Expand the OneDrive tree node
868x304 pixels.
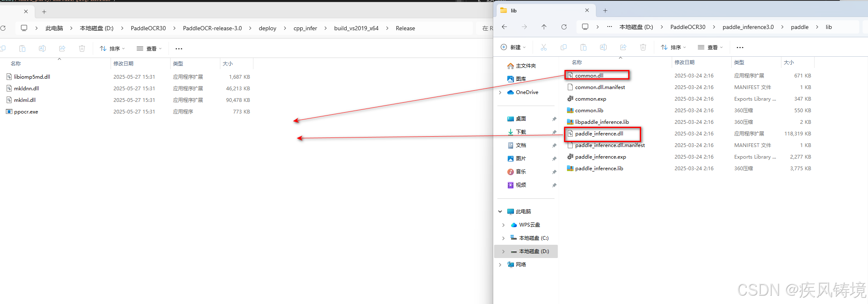pyautogui.click(x=500, y=92)
